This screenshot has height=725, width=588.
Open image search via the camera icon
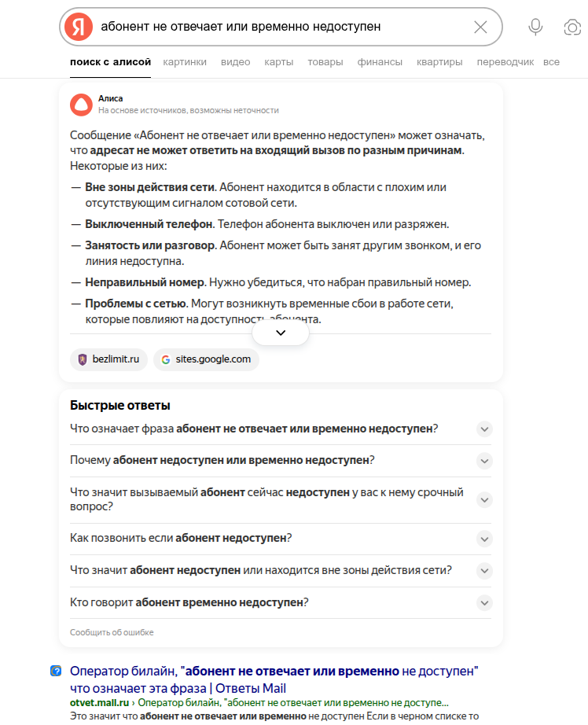tap(571, 26)
